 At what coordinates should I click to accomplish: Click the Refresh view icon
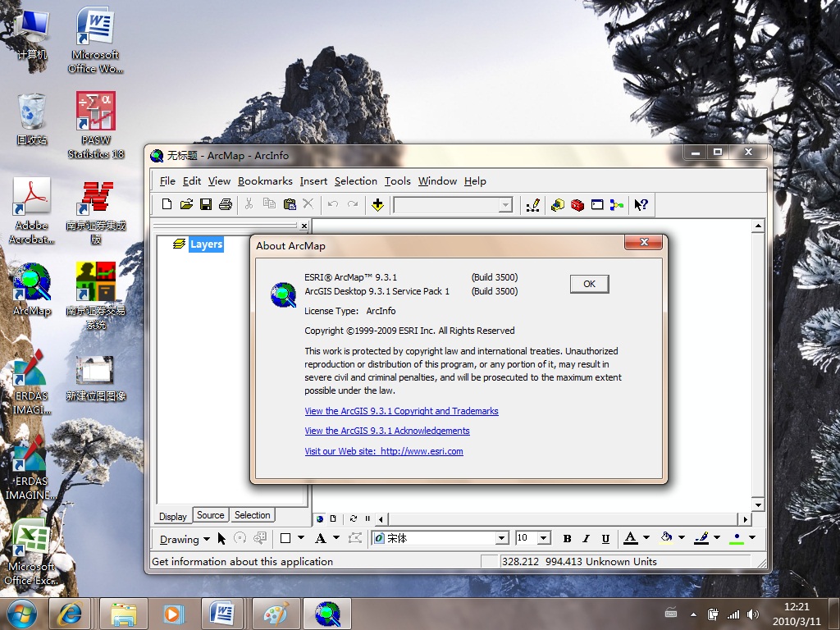[353, 518]
